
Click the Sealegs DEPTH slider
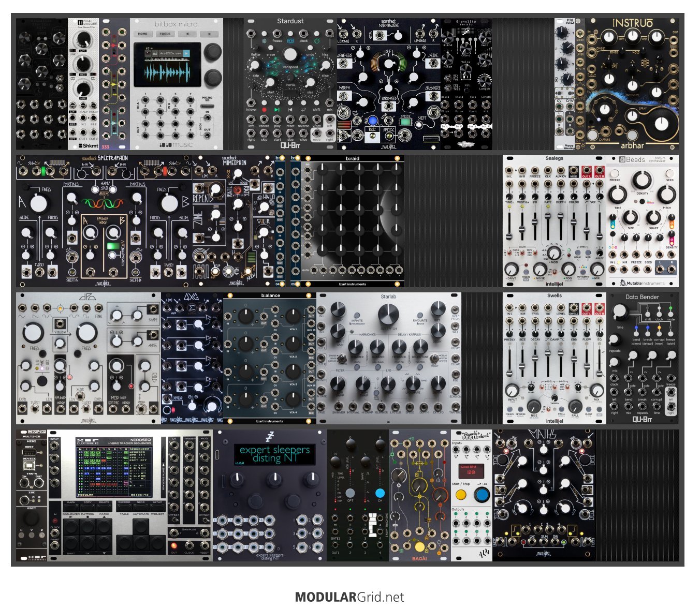(x=561, y=226)
